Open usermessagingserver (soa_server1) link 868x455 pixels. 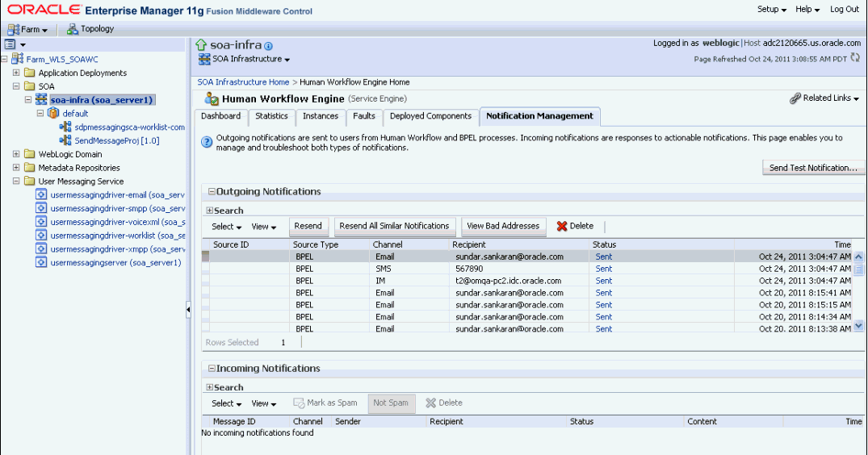click(x=115, y=263)
